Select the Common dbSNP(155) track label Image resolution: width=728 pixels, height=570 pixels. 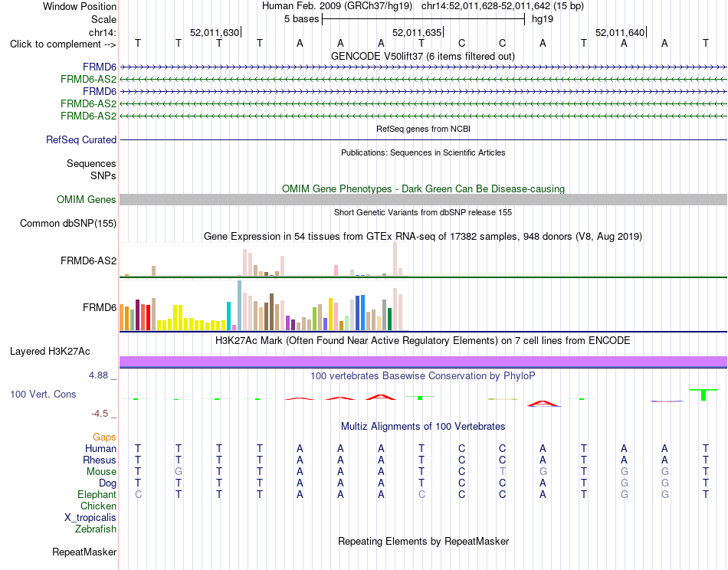pyautogui.click(x=68, y=223)
